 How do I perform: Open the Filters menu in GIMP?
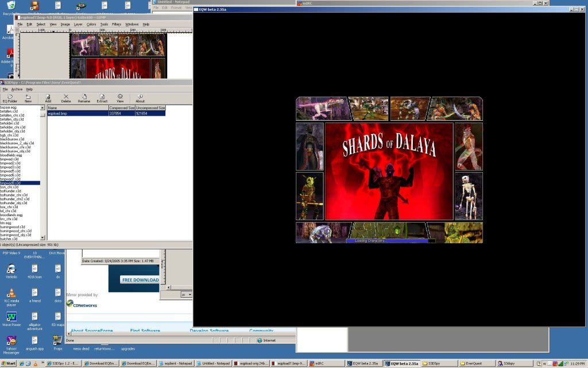pos(116,24)
